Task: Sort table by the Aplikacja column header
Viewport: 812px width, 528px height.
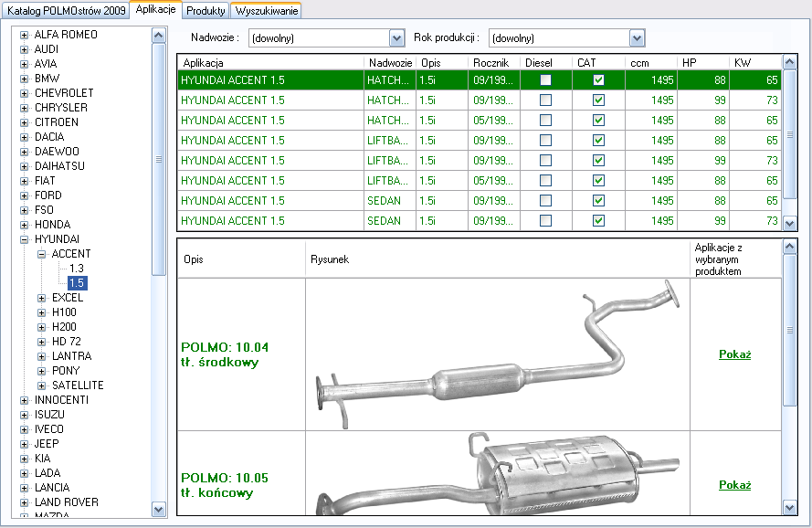Action: [x=271, y=63]
